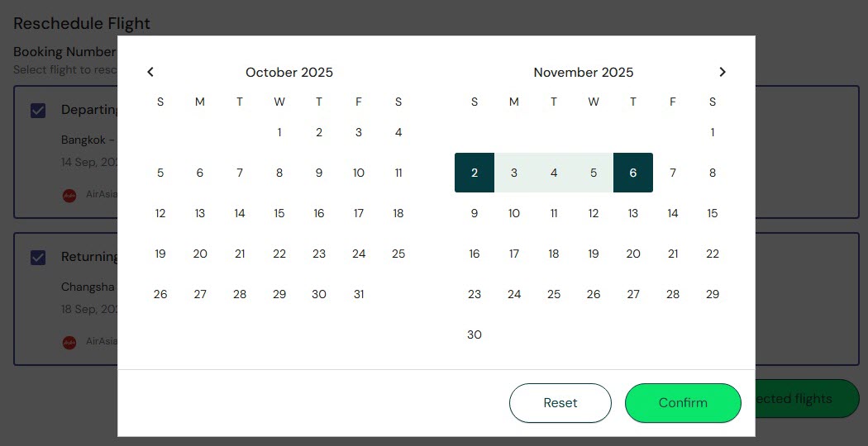
Task: Click November 22 date cell
Action: (x=713, y=254)
